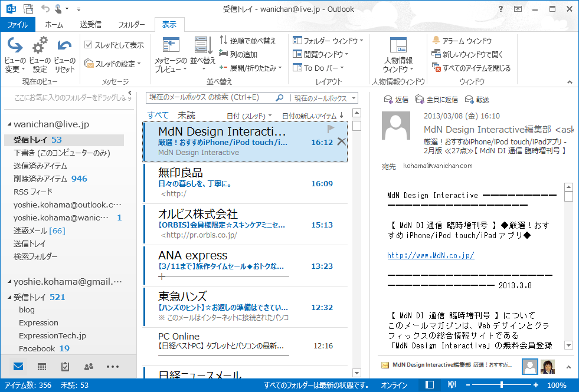The image size is (579, 392).
Task: Collapse the folder pane with chevron
Action: pyautogui.click(x=130, y=93)
